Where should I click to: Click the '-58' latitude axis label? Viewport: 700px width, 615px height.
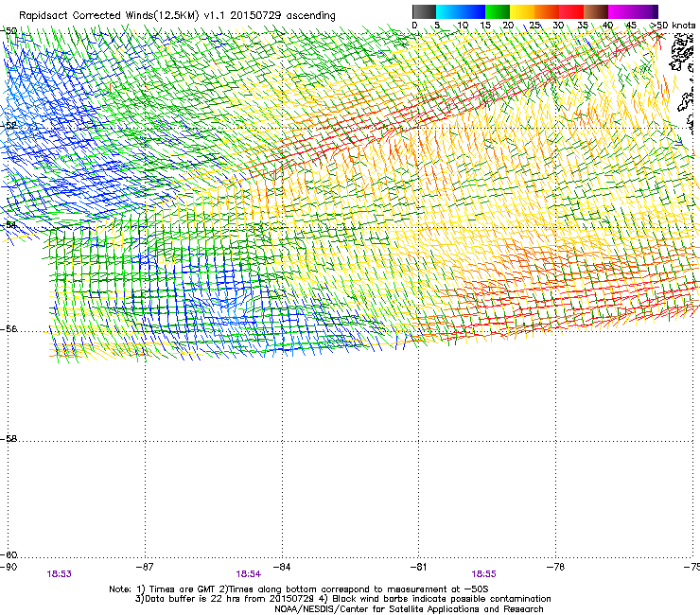[x=9, y=439]
